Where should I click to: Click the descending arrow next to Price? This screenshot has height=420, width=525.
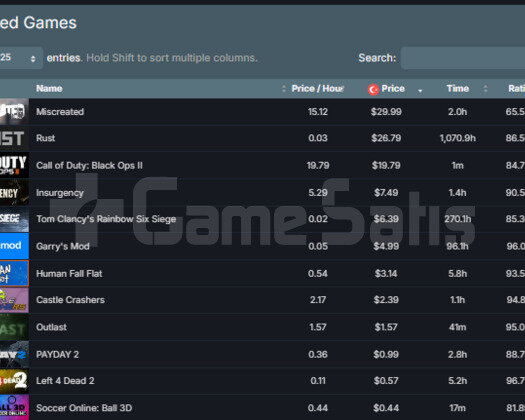[x=420, y=90]
